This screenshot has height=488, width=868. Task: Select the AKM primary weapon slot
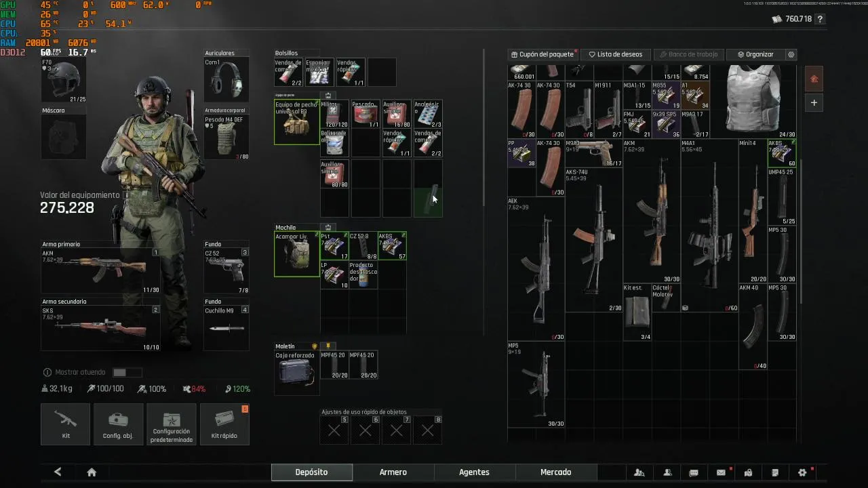coord(100,271)
